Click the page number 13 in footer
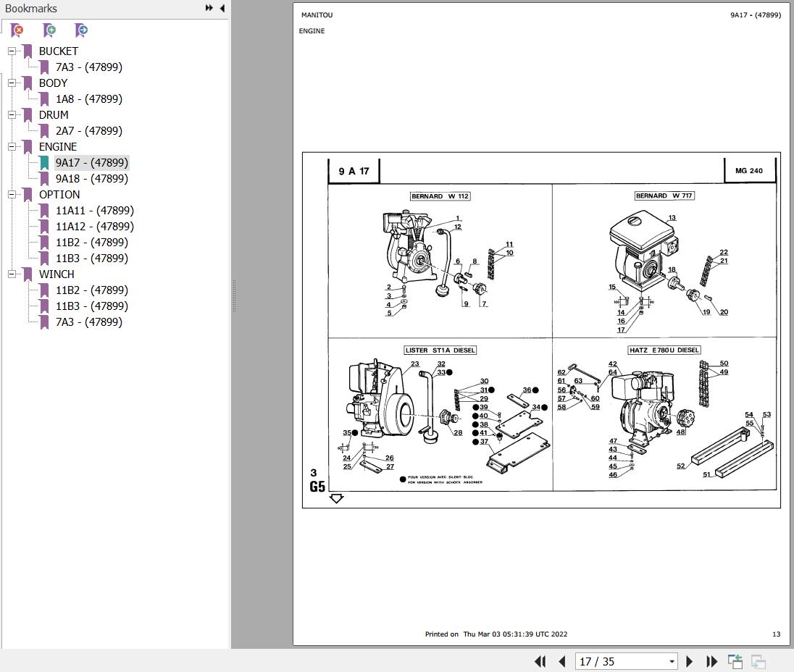 (x=777, y=634)
